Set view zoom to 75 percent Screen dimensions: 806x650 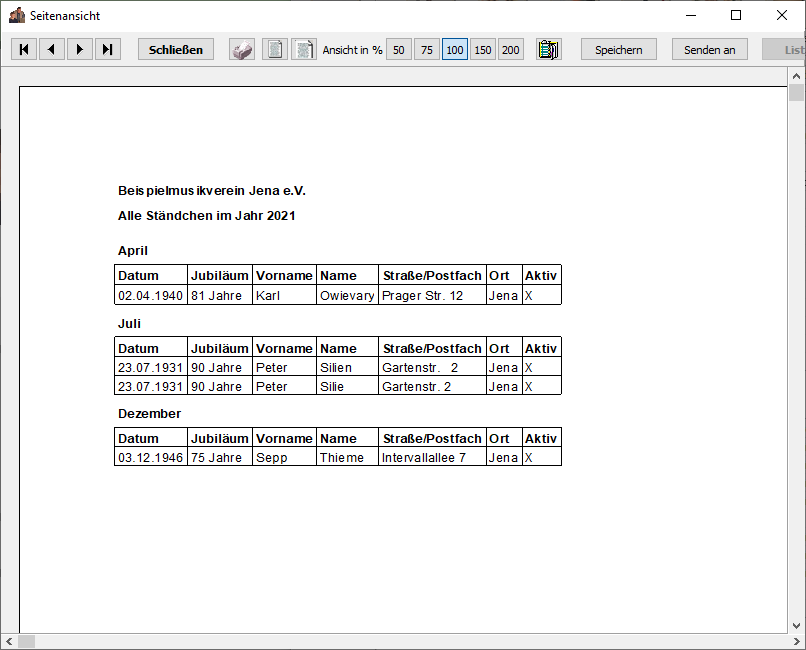click(x=427, y=50)
